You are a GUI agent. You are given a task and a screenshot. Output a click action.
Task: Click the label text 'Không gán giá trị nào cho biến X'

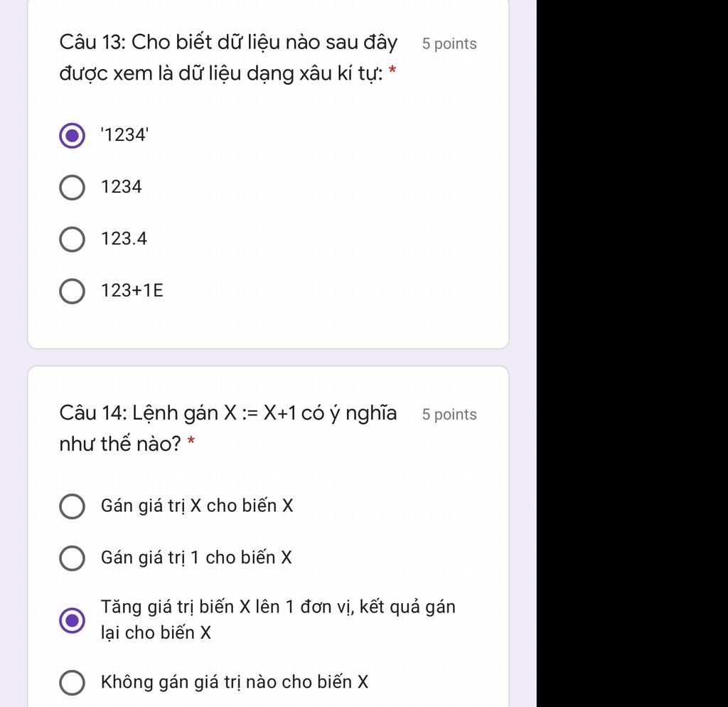coord(235,682)
